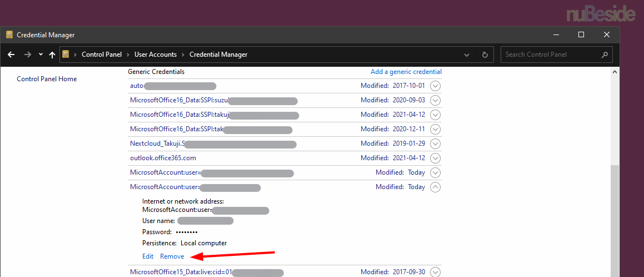Expand MicrosoftOffice16_Data:SSPI:suzu credential chevron
This screenshot has height=277, width=644.
pos(436,100)
